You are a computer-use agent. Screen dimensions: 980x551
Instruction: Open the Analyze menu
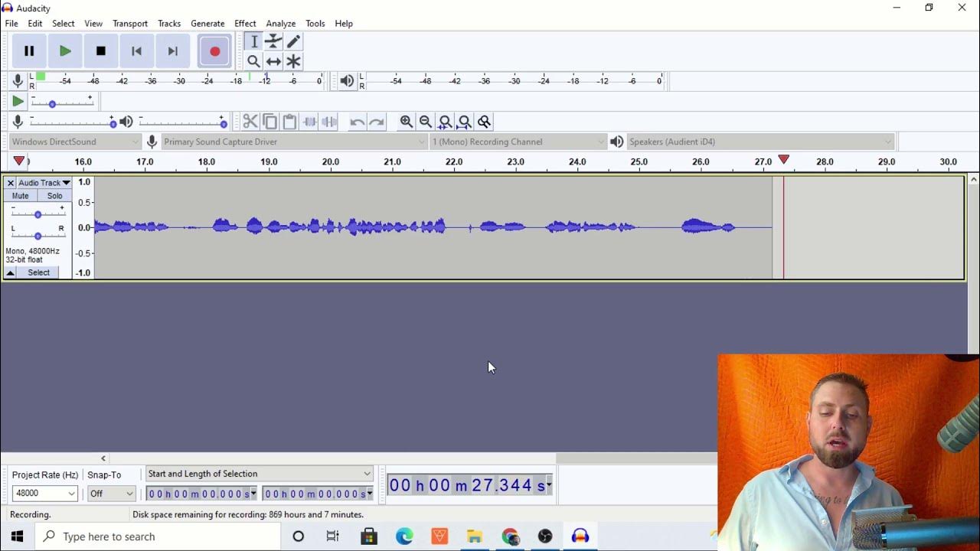tap(281, 24)
